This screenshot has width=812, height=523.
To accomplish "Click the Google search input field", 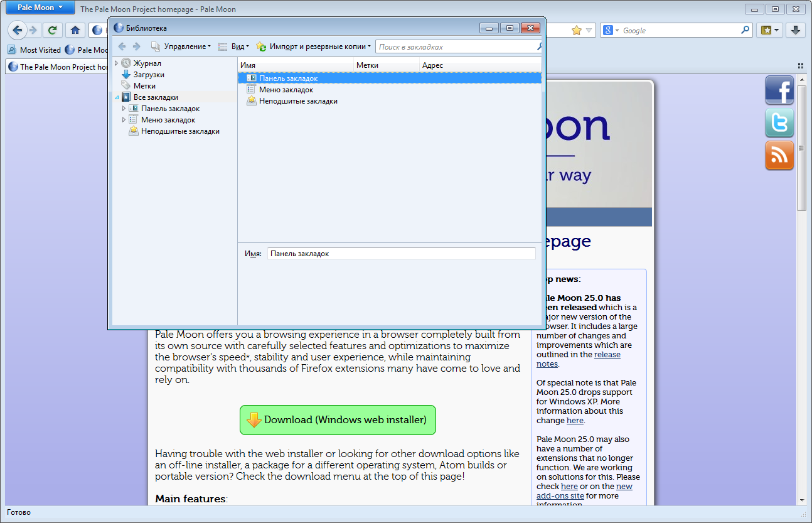I will coord(681,30).
